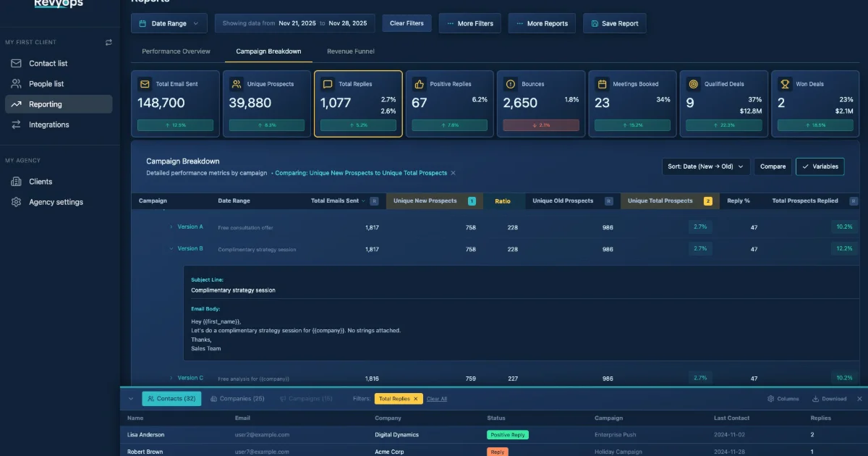Click the Reporting trend-line sidebar icon
The width and height of the screenshot is (868, 456).
(x=16, y=104)
